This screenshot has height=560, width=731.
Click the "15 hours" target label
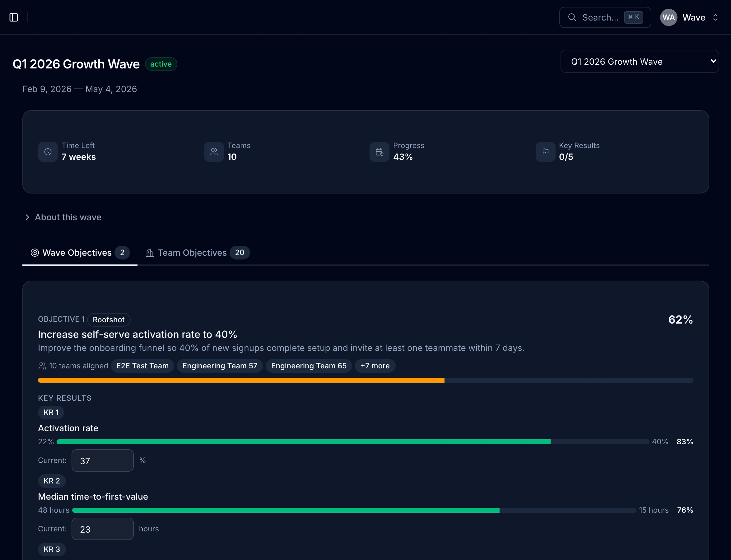(654, 510)
